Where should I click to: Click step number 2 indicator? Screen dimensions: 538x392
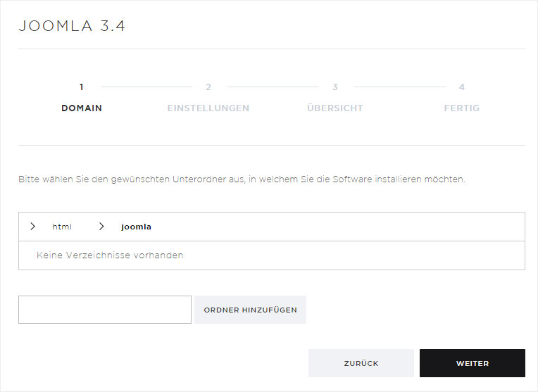(208, 87)
